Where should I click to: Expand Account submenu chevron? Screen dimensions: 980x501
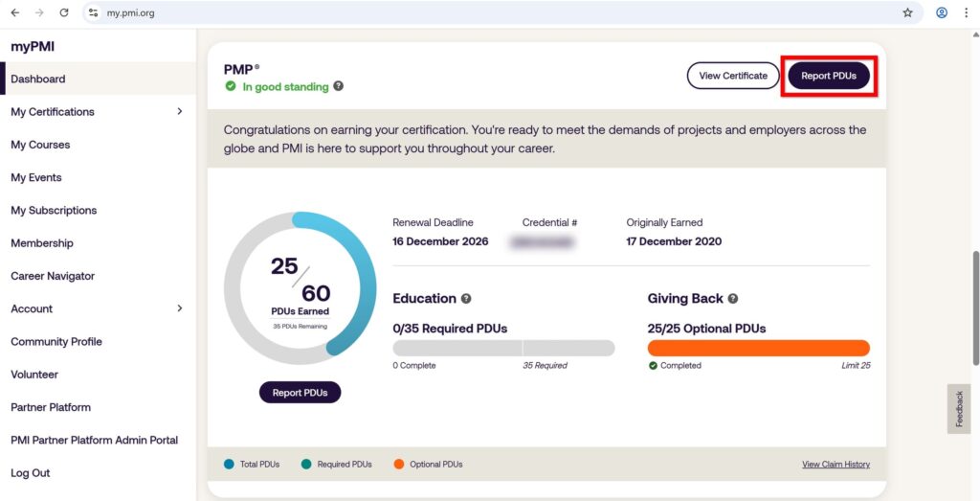[180, 308]
